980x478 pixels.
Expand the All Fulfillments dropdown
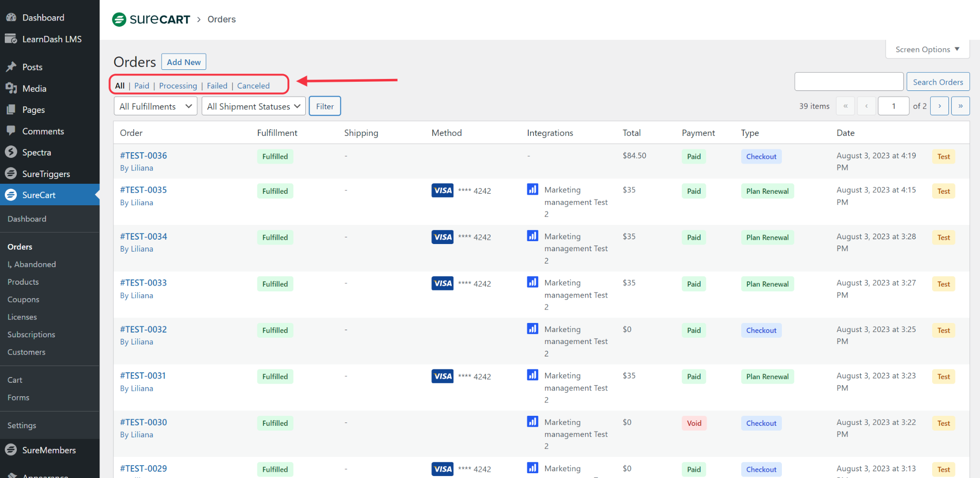click(156, 106)
